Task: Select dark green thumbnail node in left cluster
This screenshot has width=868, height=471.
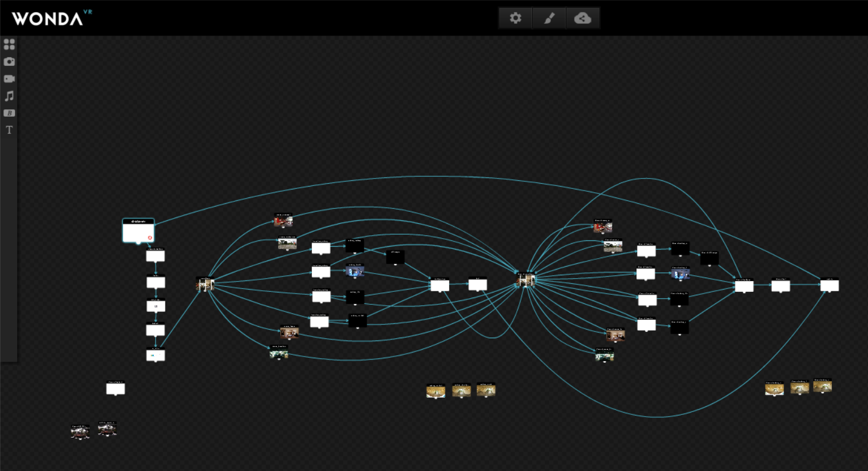Action: (x=279, y=353)
